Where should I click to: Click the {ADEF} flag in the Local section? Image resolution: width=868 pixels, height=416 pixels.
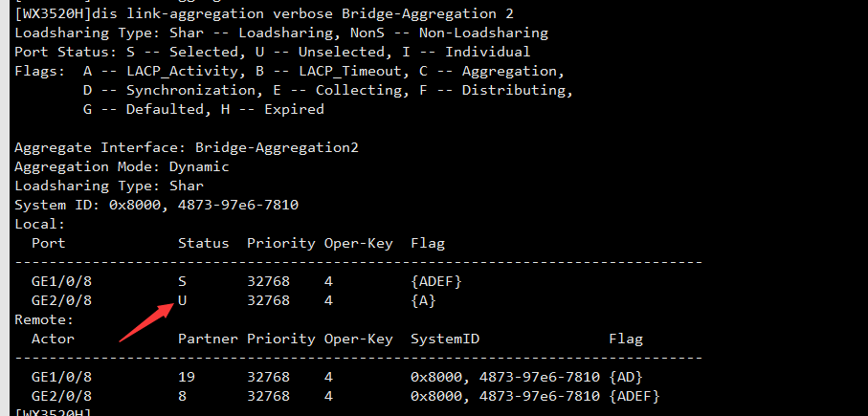[x=437, y=281]
